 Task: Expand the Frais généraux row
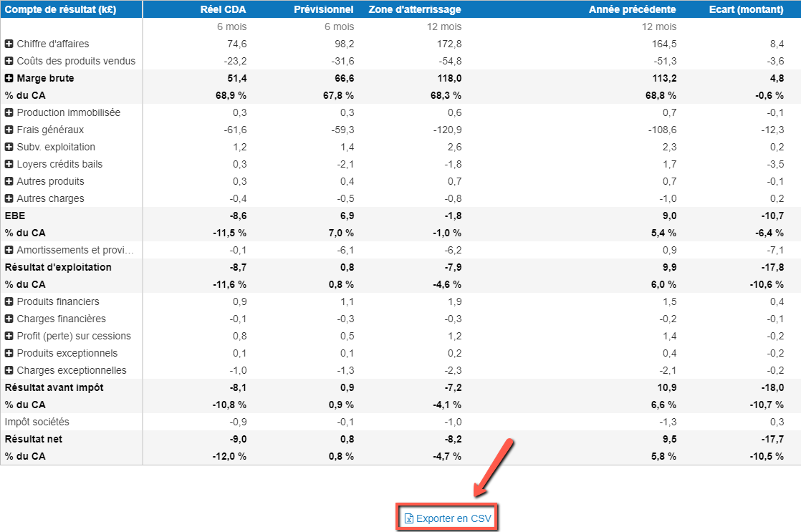tap(9, 130)
